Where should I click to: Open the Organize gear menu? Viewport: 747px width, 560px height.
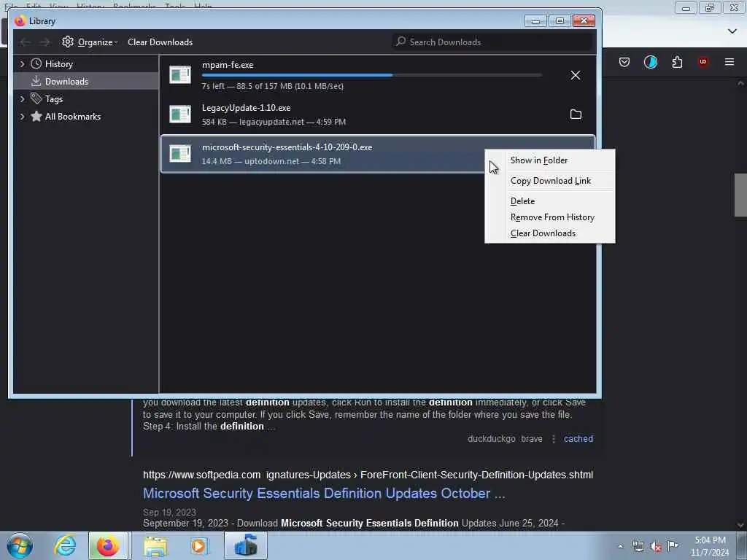click(x=90, y=42)
